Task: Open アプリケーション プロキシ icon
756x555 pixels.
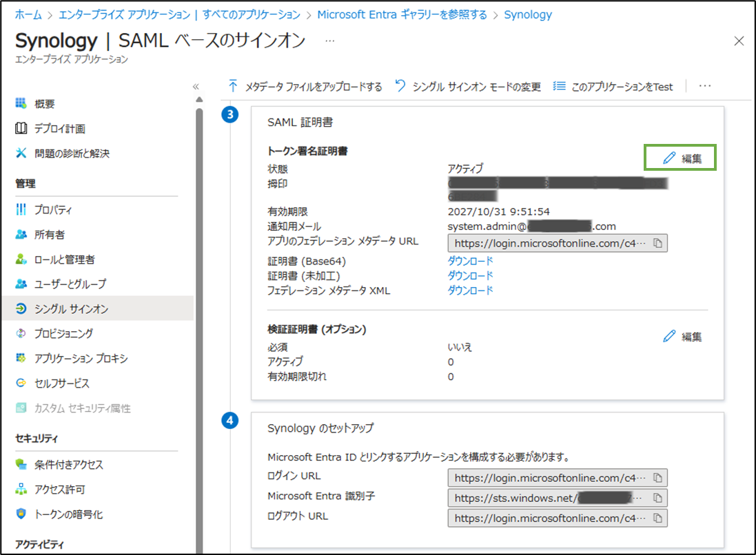Action: [21, 358]
